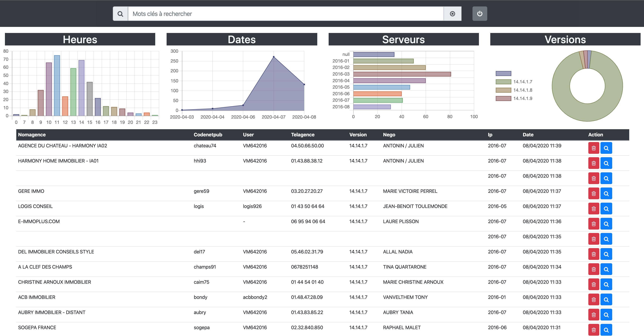Viewport: 644px width, 336px height.
Task: Click the Nomagence column header
Action: coord(32,135)
